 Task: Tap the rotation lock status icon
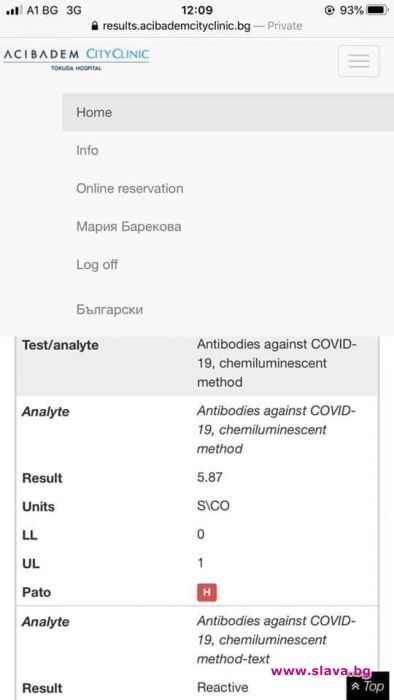[329, 10]
